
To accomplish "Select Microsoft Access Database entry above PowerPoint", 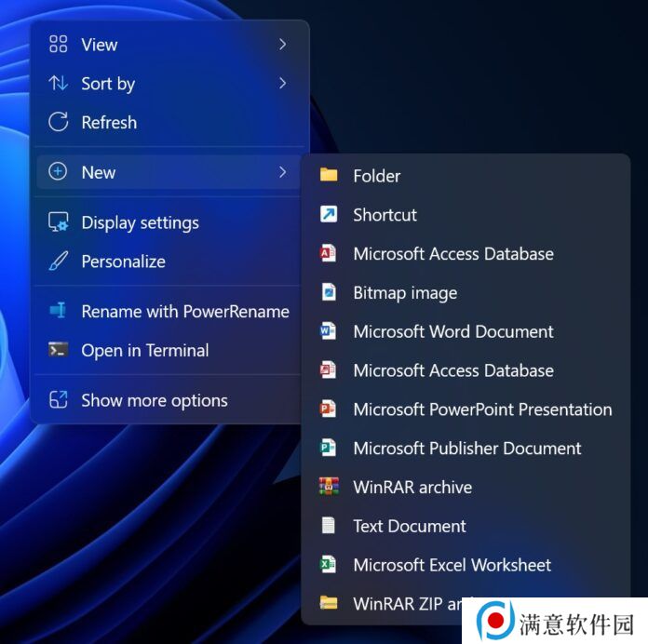I will pos(466,370).
